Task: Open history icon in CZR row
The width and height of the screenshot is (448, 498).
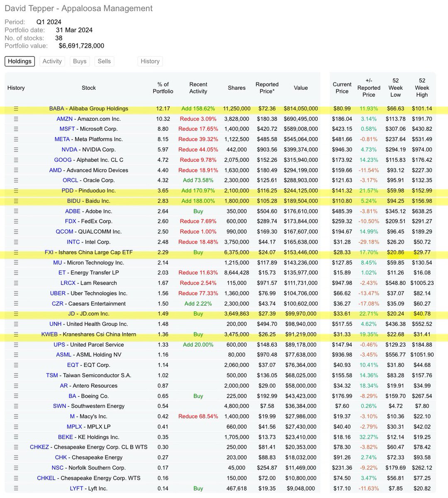Action: [x=16, y=304]
